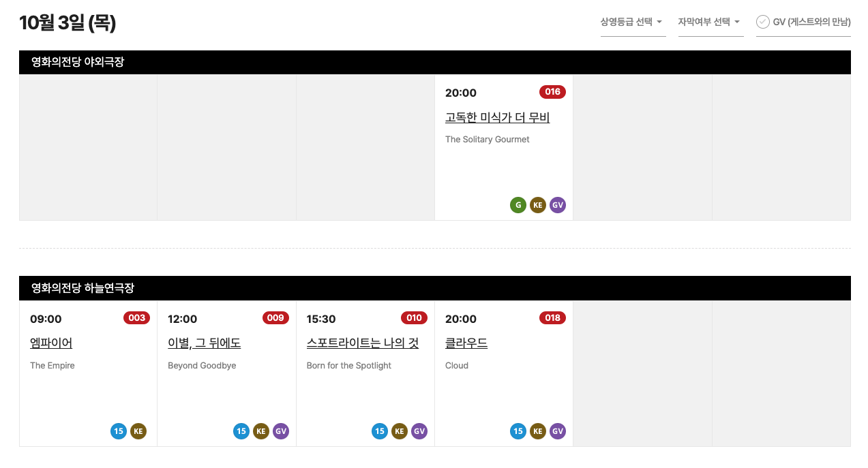868x468 pixels.
Task: Click the KE subtitle icon on The Solitary Gourmet
Action: point(538,205)
